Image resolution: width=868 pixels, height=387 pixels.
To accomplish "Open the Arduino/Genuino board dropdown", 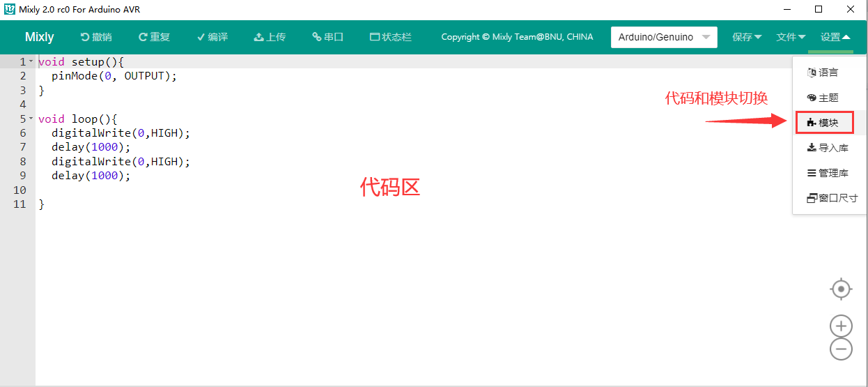I will coord(664,37).
